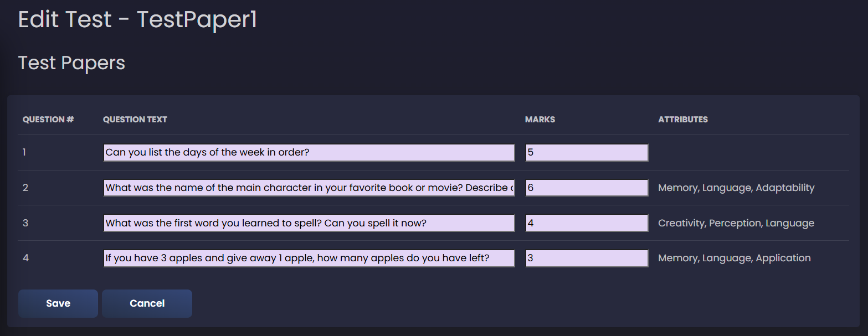Click the Marks column header
This screenshot has height=336, width=868.
(x=540, y=120)
